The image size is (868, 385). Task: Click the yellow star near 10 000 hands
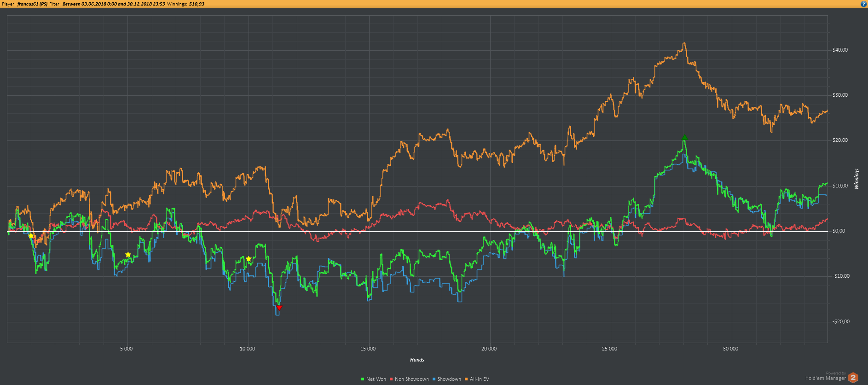(249, 259)
